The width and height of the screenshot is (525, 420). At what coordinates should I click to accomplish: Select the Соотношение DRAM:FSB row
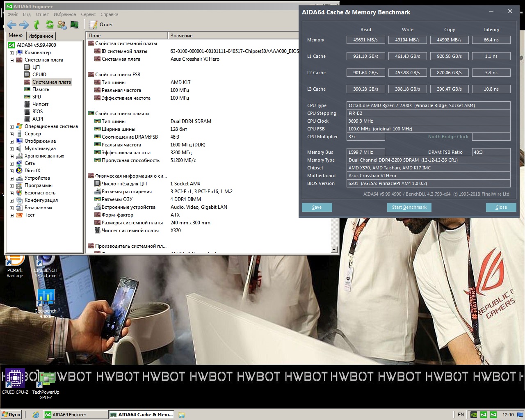(193, 137)
